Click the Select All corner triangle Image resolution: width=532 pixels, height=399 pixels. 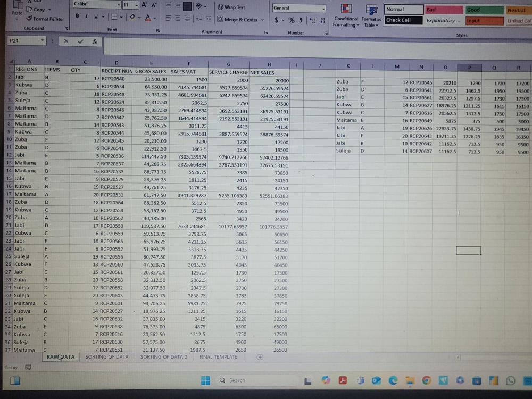click(11, 61)
